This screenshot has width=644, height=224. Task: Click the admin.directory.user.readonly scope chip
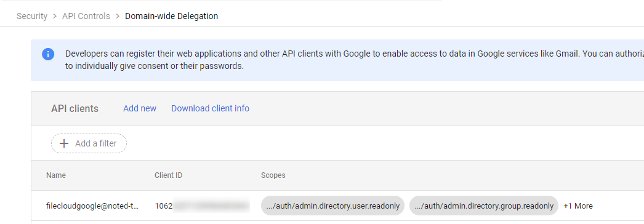[332, 206]
